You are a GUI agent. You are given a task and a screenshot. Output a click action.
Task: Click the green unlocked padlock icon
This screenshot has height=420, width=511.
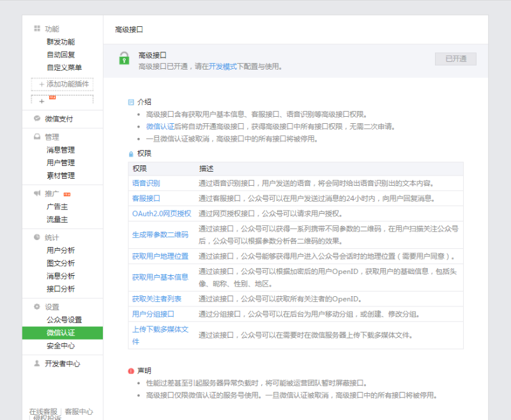pyautogui.click(x=124, y=58)
